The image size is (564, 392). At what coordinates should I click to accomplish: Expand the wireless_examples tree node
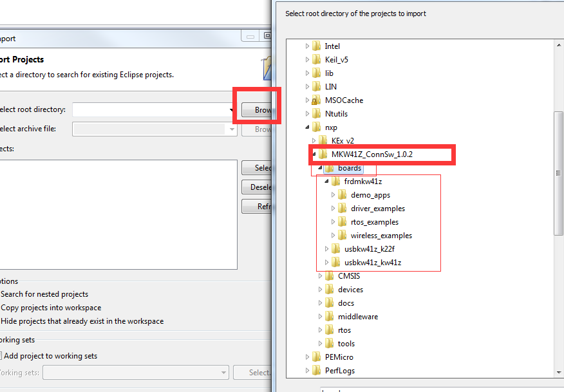tap(333, 236)
